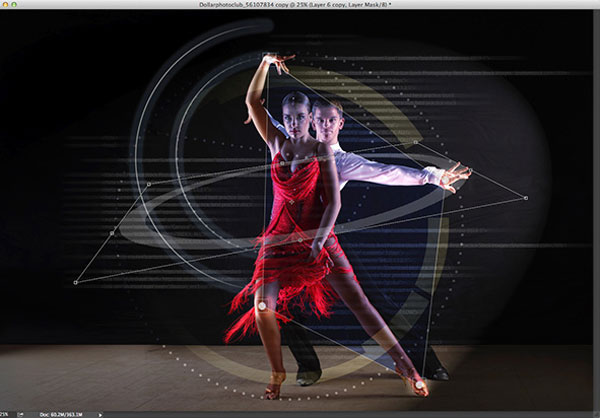Click the vertical scrollbar at the window's right edge
The width and height of the screenshot is (600, 418).
coord(596,210)
